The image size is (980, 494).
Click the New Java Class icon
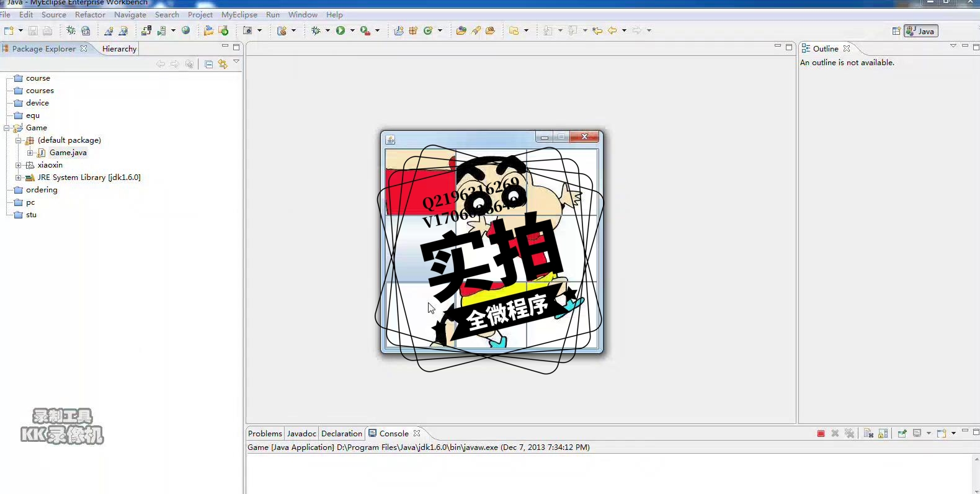(x=428, y=30)
